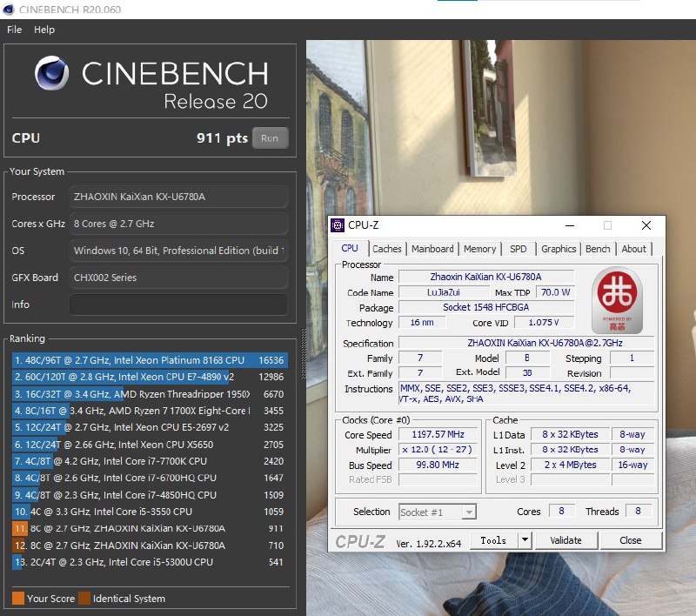Click the OS field showing Windows 10
Image resolution: width=696 pixels, height=616 pixels.
pyautogui.click(x=178, y=251)
